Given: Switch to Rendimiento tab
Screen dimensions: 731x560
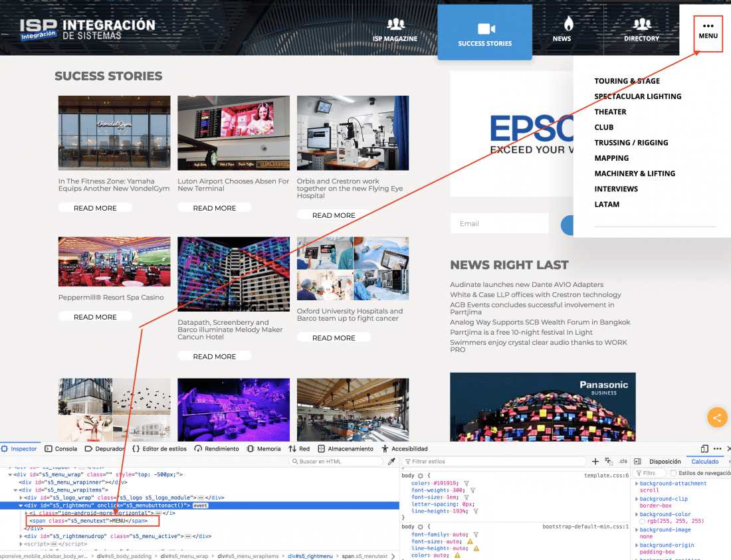Looking at the screenshot, I should pyautogui.click(x=217, y=448).
